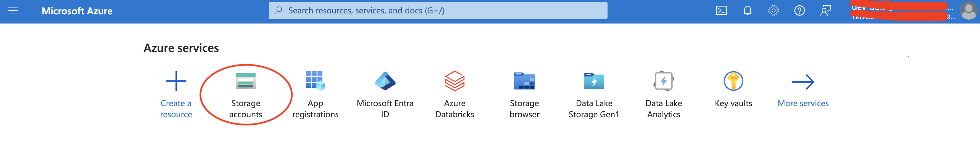Click the Create a resource plus icon
The width and height of the screenshot is (980, 145).
tap(176, 81)
